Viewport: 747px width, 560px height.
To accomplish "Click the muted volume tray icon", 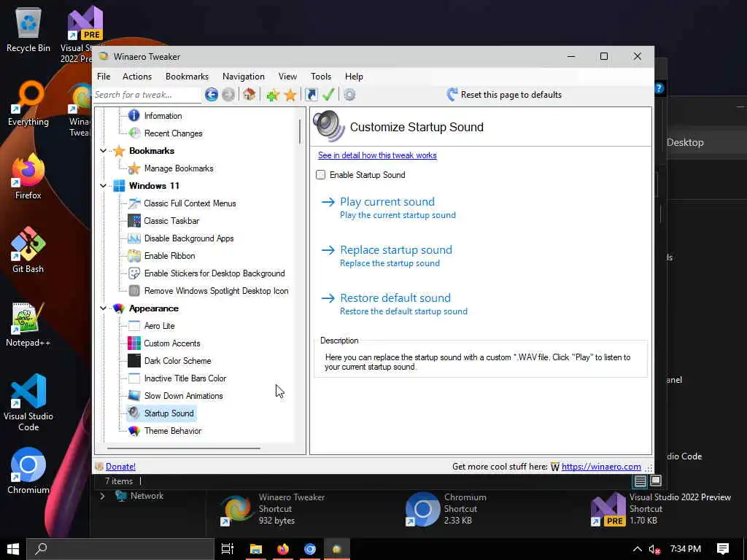I will coord(654,549).
